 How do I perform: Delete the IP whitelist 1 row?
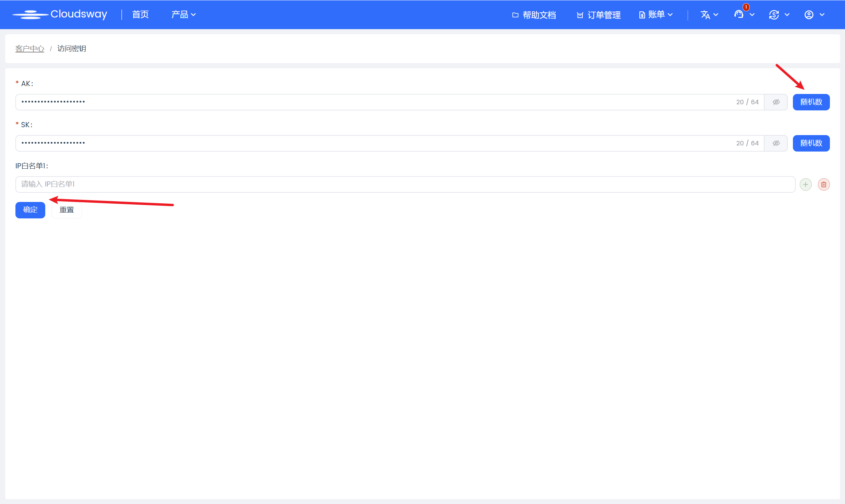pyautogui.click(x=823, y=184)
